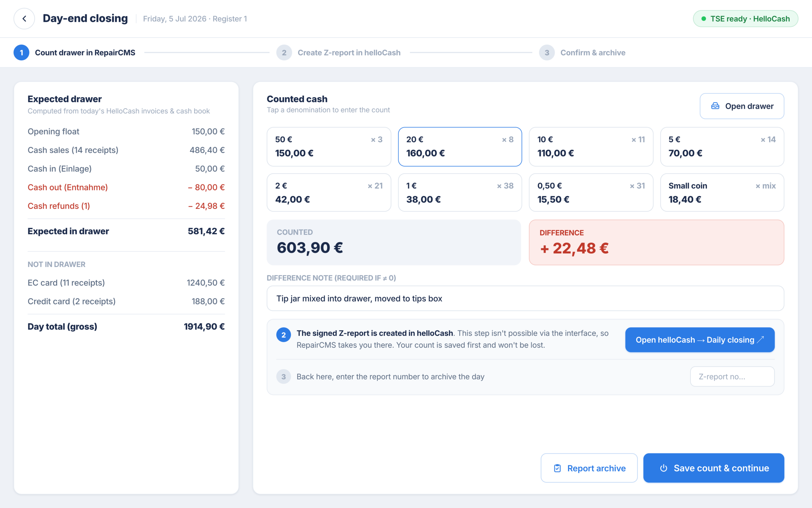Viewport: 812px width, 508px height.
Task: Select step 2 Create Z-report in helloCash
Action: tap(338, 53)
